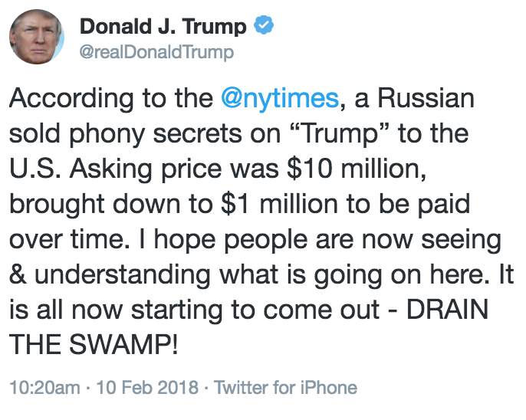The image size is (526, 420).
Task: Click the blue verified badge icon
Action: click(263, 27)
